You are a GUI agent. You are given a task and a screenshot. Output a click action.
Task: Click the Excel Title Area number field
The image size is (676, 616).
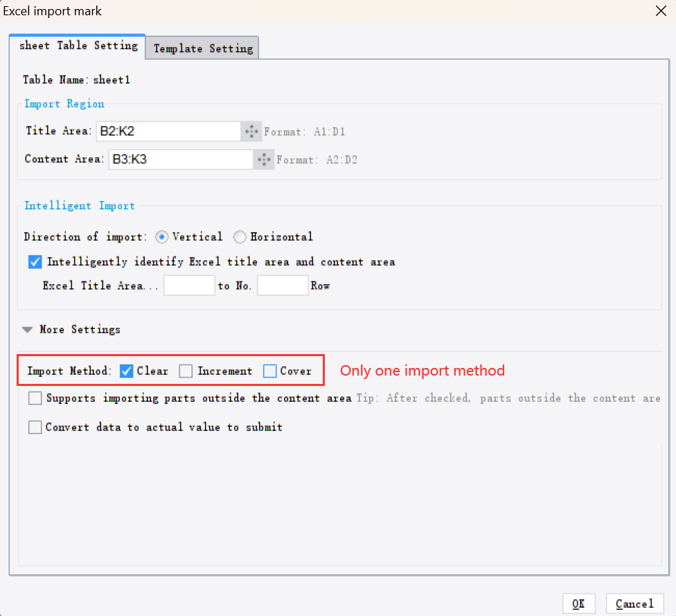click(189, 285)
